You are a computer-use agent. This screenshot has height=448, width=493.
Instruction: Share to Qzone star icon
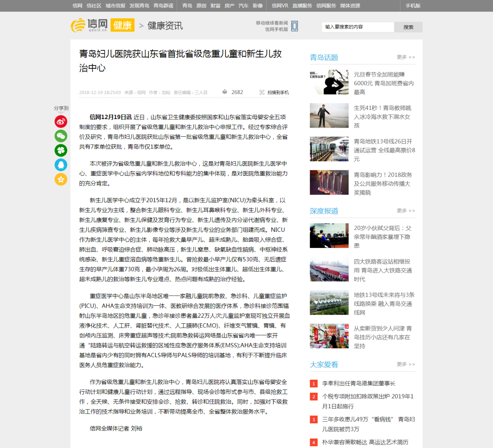tap(61, 179)
